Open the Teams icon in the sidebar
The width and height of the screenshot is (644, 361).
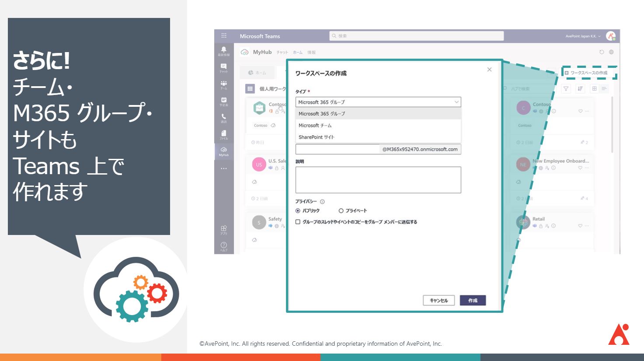coord(224,84)
